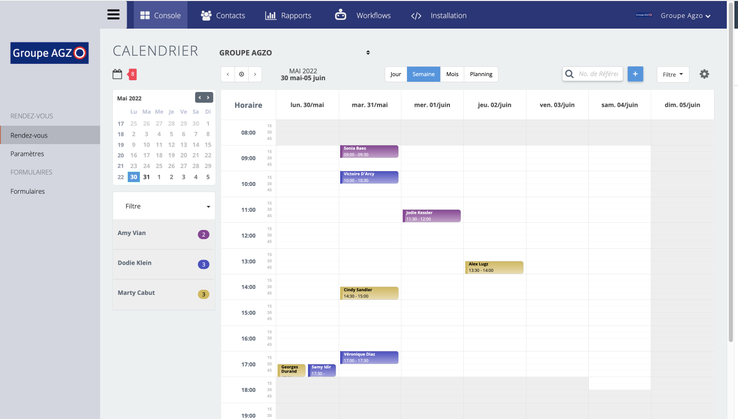Click Amy Vian's purple count badge
This screenshot has height=419, width=738.
[203, 234]
